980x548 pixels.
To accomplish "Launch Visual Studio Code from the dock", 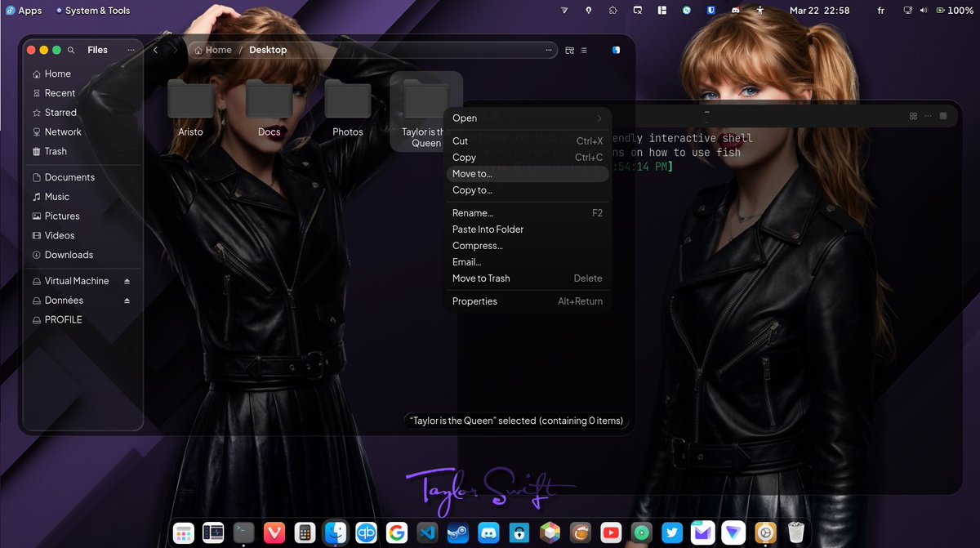I will [x=427, y=532].
